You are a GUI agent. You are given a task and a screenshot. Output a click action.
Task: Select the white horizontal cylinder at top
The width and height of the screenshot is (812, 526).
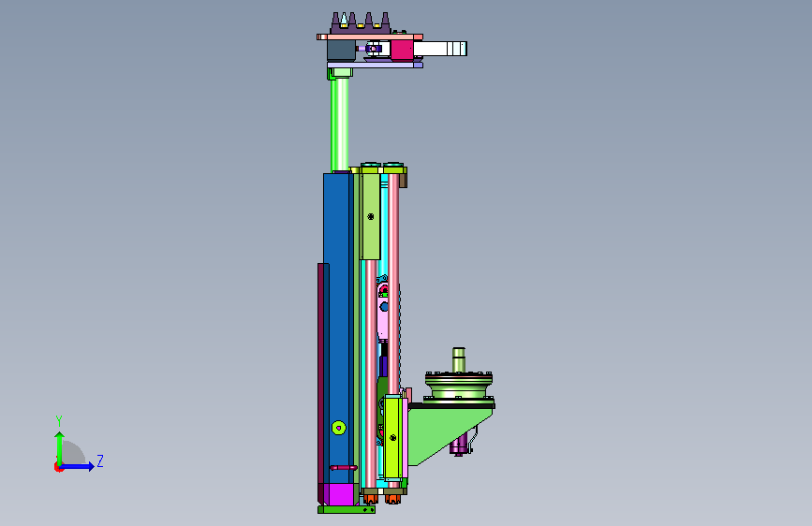(x=439, y=50)
